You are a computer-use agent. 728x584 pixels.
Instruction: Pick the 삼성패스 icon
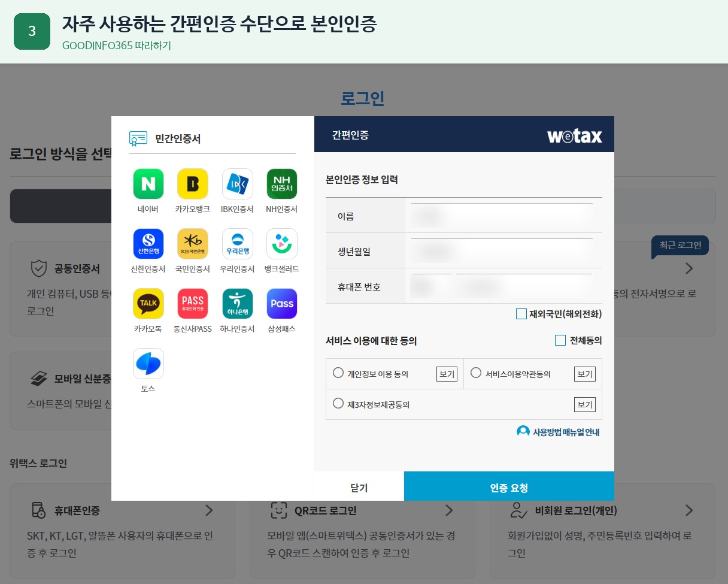point(281,304)
